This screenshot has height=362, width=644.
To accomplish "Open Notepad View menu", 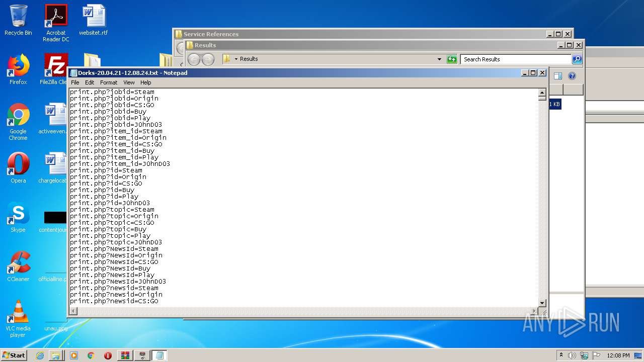I will [x=129, y=82].
